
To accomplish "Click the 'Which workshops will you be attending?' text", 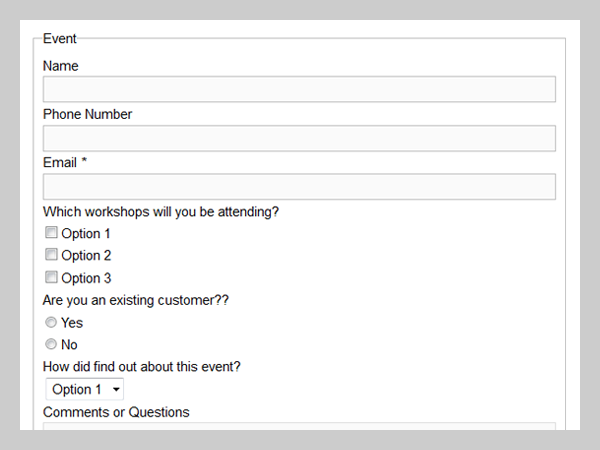I will click(x=161, y=212).
